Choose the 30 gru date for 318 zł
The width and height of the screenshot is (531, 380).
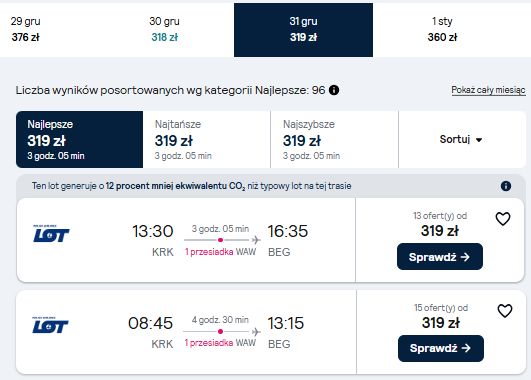(x=165, y=29)
